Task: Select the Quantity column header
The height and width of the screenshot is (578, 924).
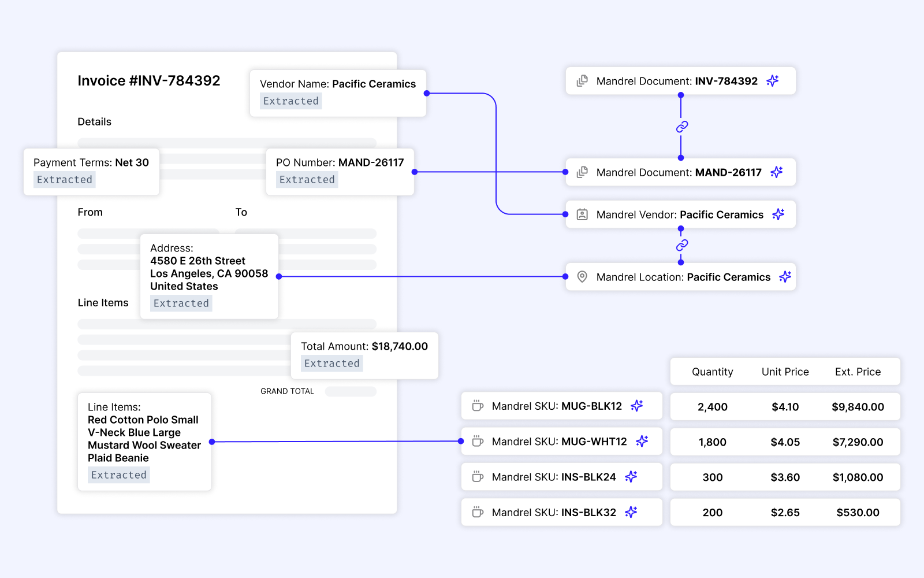Action: tap(712, 372)
